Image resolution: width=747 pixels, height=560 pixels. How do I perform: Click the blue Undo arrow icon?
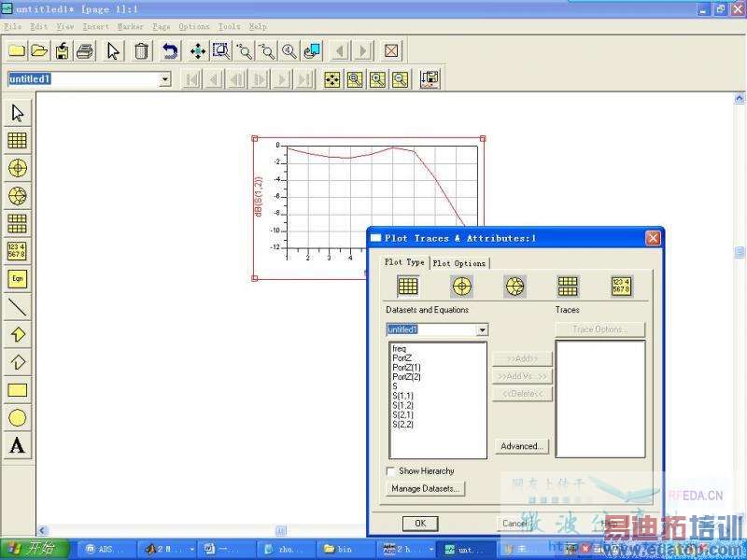pos(170,50)
